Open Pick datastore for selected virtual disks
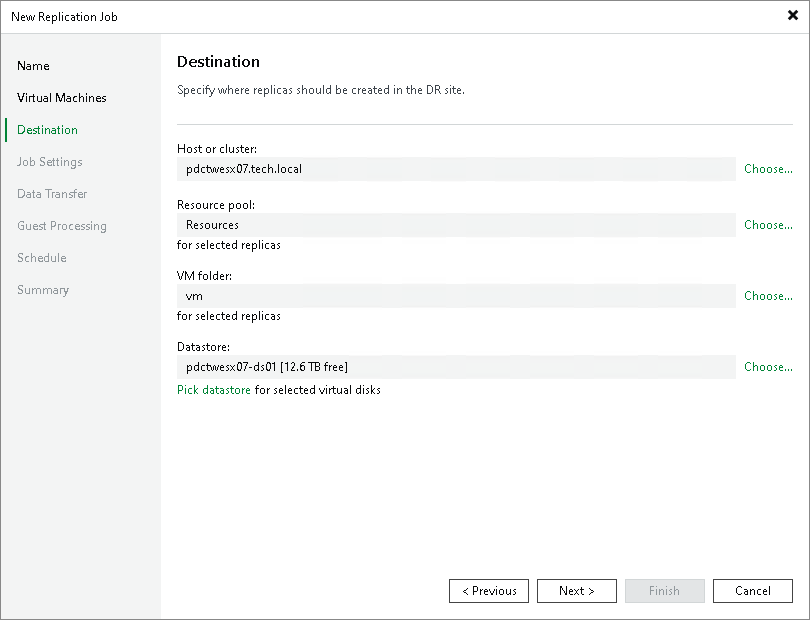This screenshot has height=620, width=810. [213, 389]
